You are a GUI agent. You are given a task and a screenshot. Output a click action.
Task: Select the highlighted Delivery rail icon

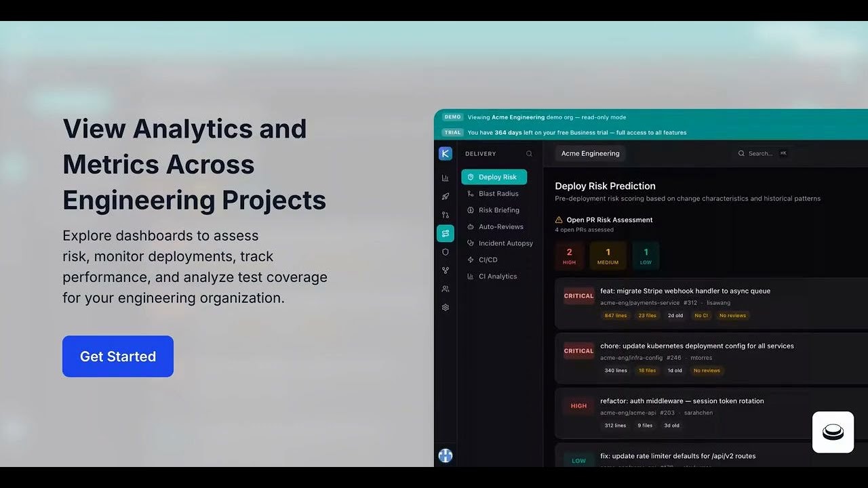446,233
